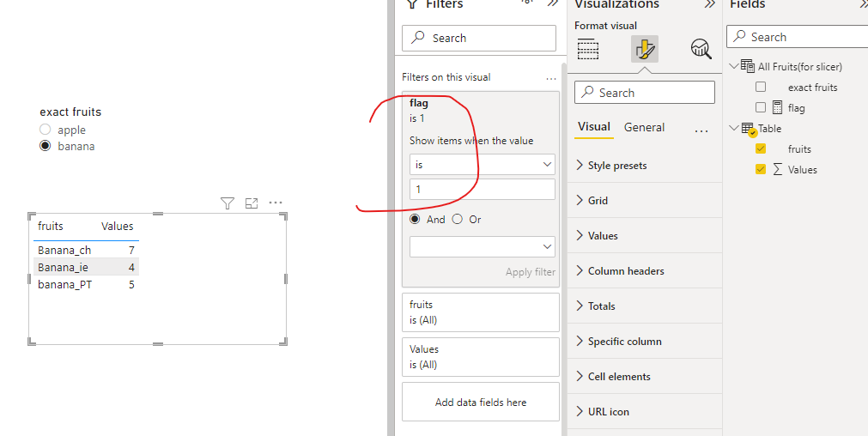868x436 pixels.
Task: Click the Fields pane search box
Action: tap(797, 37)
